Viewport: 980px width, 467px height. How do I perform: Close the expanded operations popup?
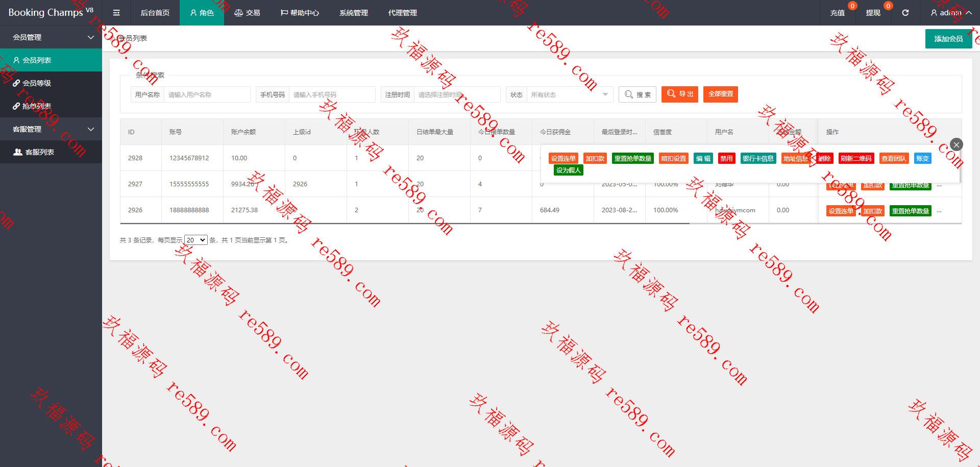957,144
